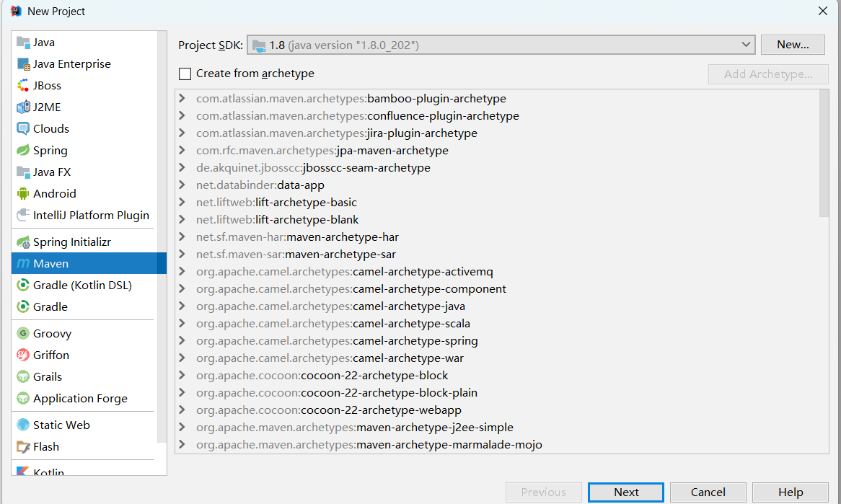Click the IntelliJ Platform Plugin icon
841x504 pixels.
[23, 215]
